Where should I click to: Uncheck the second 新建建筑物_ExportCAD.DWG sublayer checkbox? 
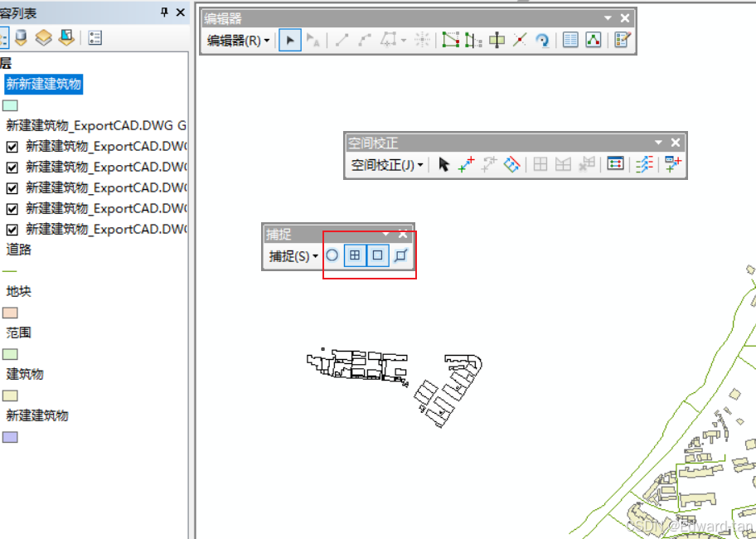[12, 168]
